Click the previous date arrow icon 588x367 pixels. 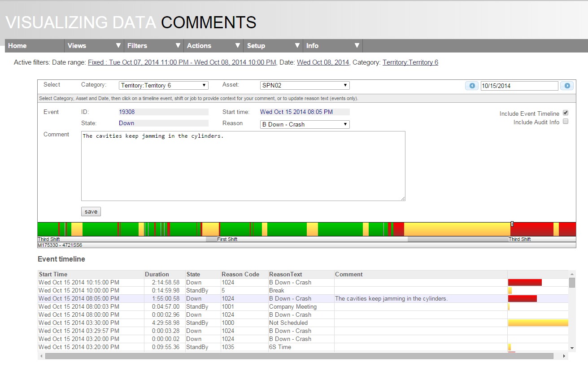pyautogui.click(x=472, y=86)
